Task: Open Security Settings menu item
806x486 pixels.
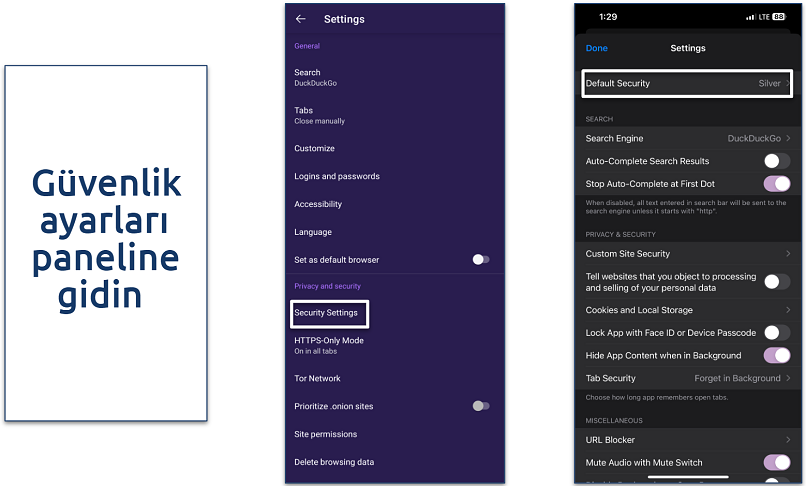Action: tap(326, 313)
